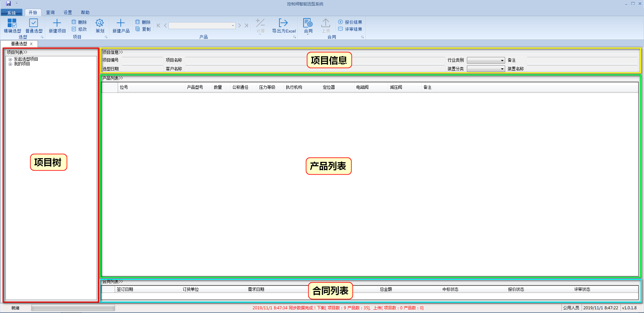The width and height of the screenshot is (644, 313).
Task: Open the 合同 contract icon
Action: 308,23
